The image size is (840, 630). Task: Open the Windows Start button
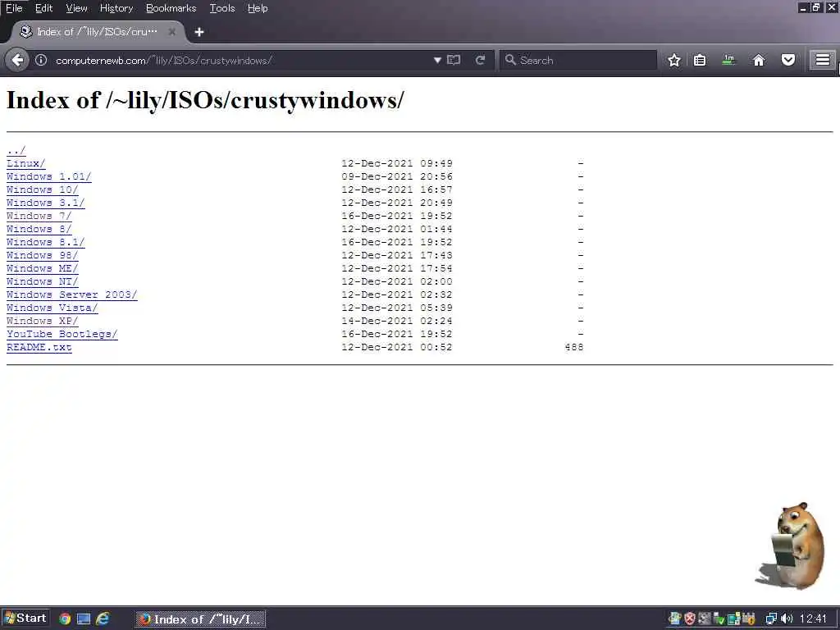(25, 619)
